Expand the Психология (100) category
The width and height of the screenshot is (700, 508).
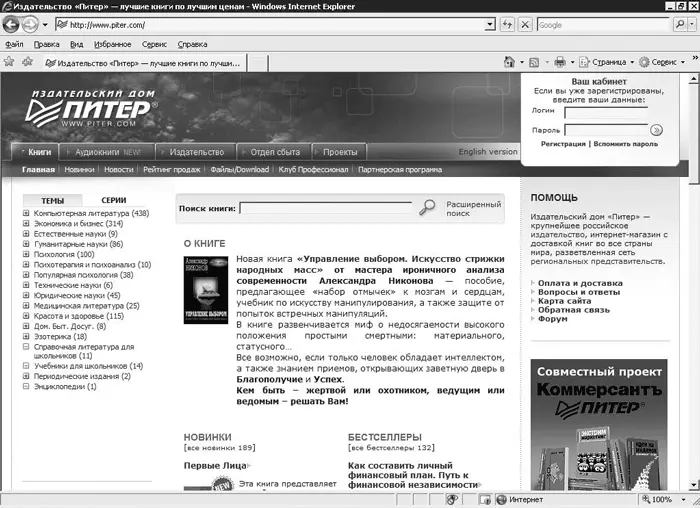tap(26, 254)
